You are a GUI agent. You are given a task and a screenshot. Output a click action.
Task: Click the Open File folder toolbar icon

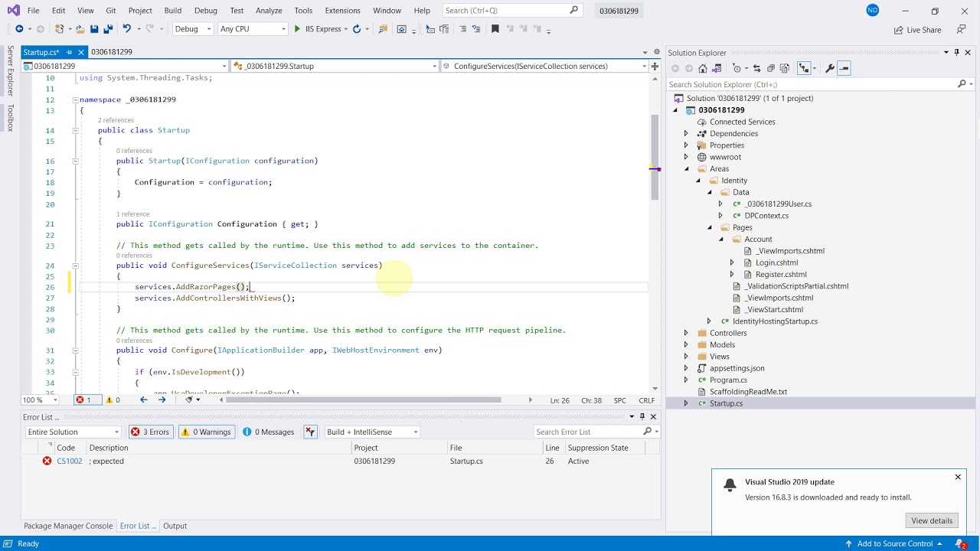pyautogui.click(x=80, y=29)
